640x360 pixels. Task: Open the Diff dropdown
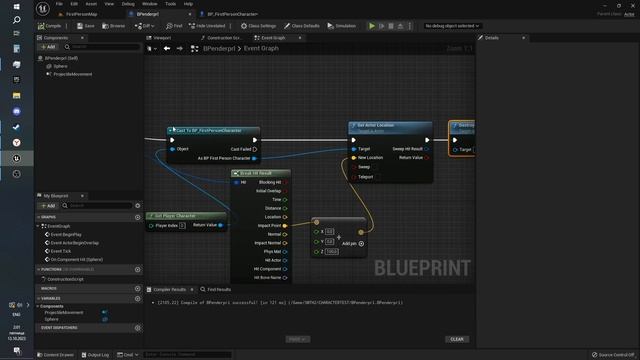pyautogui.click(x=144, y=26)
